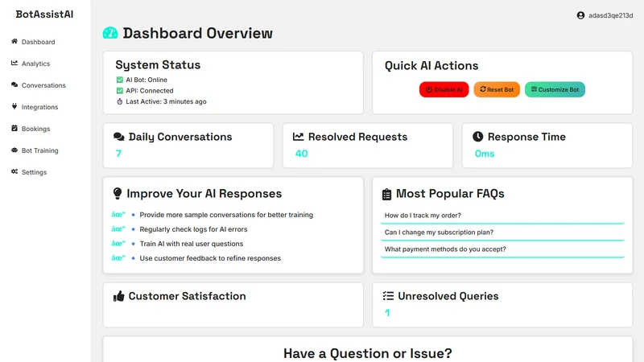Image resolution: width=644 pixels, height=362 pixels.
Task: Click the Unresolved Queries value 1
Action: click(x=387, y=313)
